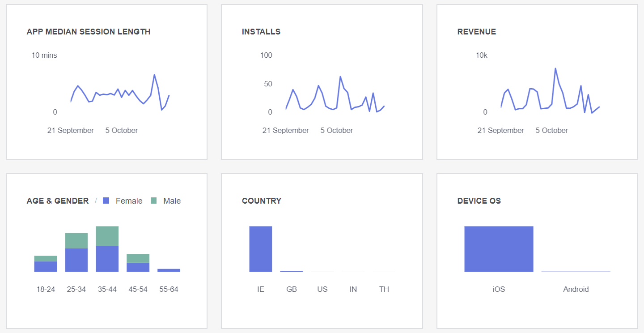Screen dimensions: 644x333
Task: Click the 35-44 age group bar
Action: pos(107,249)
